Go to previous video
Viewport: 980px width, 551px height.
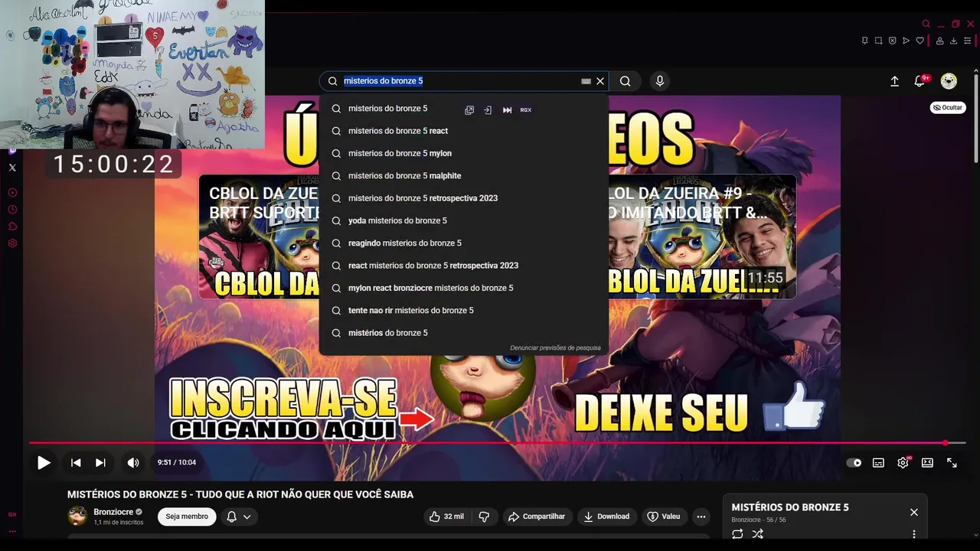pos(76,463)
